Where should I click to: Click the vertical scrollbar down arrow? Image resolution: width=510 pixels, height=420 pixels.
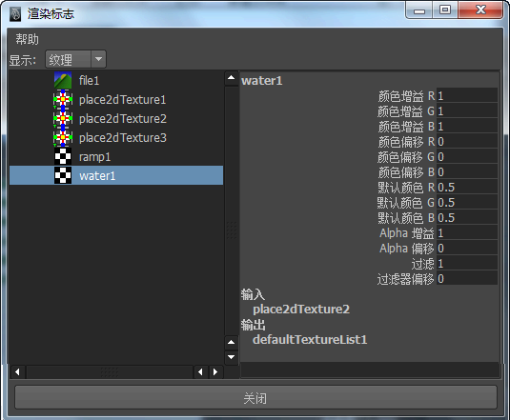(x=232, y=357)
